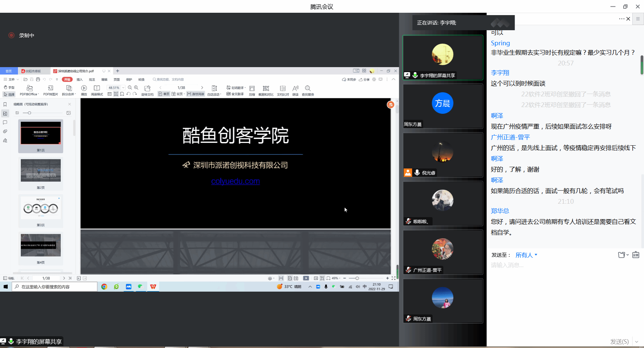Click the PDF转图片 tool icon

tap(50, 88)
